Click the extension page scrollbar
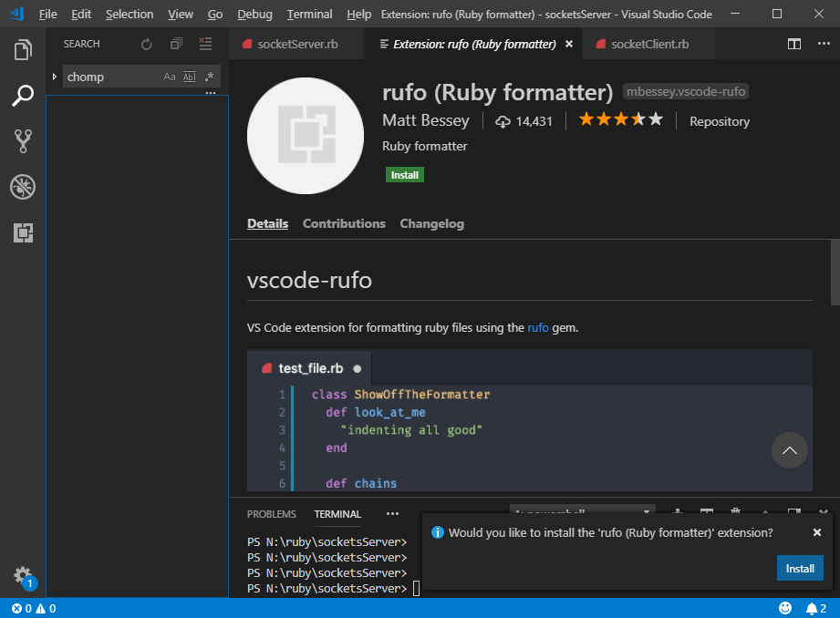 click(x=835, y=273)
